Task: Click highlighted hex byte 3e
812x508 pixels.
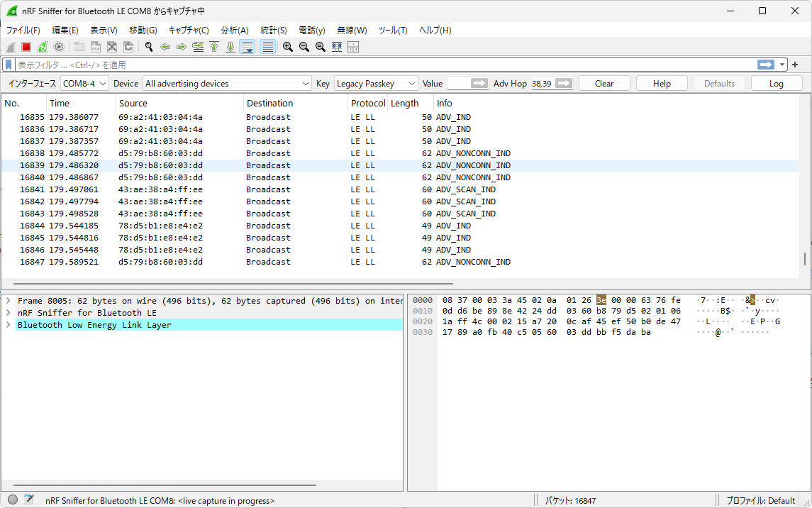Action: (x=601, y=300)
